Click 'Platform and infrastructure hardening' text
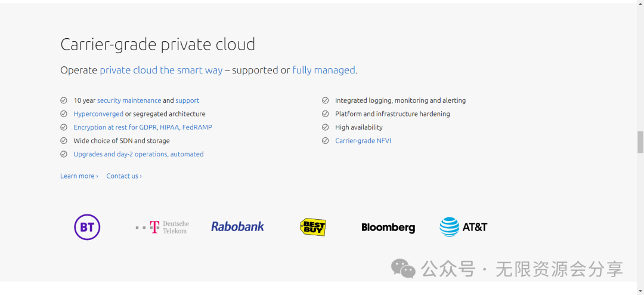Screen dimensions: 644x295 [392, 114]
